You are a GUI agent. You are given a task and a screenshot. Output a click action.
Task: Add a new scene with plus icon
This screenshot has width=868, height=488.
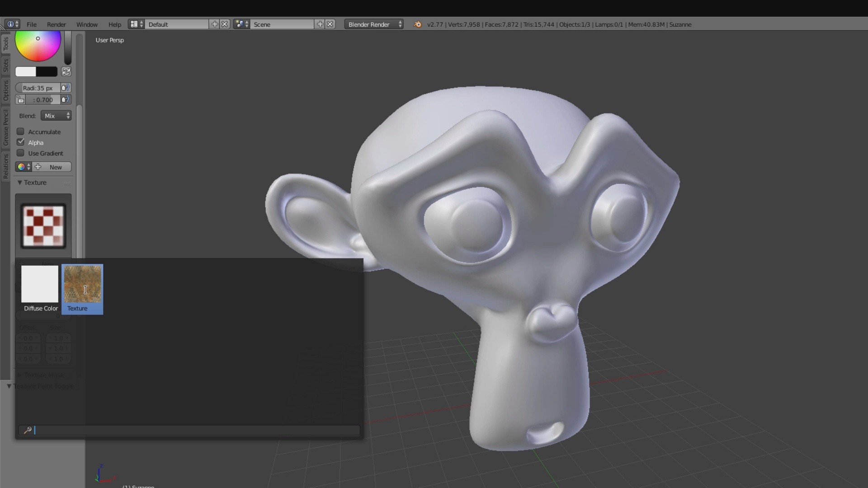320,24
